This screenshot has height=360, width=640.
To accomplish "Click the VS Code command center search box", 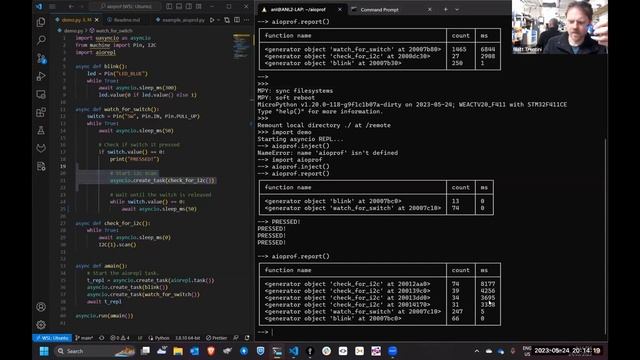I will pos(126,7).
